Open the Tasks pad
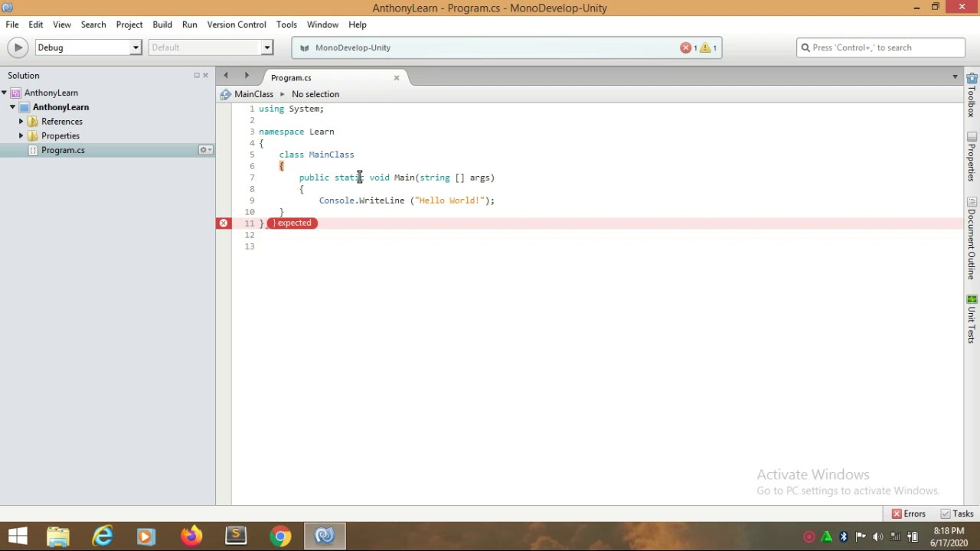Screen dimensions: 980x551 click(x=957, y=514)
